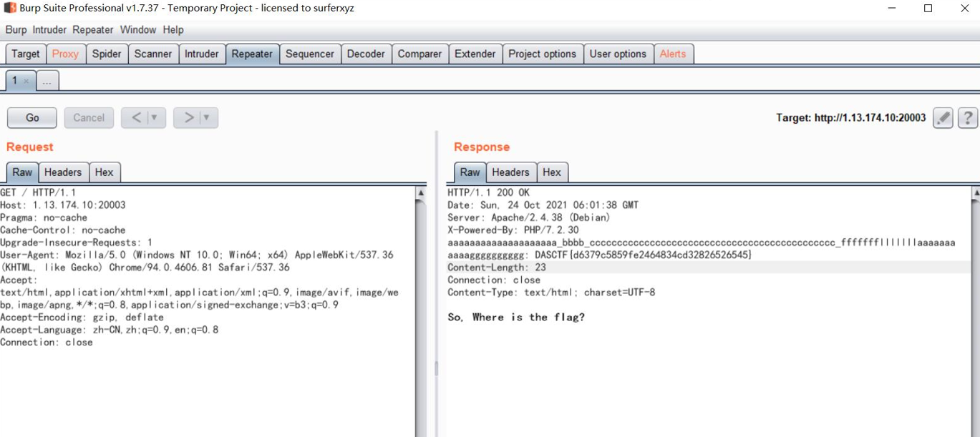The height and width of the screenshot is (437, 980).
Task: Switch to the Extender tab
Action: click(x=475, y=54)
